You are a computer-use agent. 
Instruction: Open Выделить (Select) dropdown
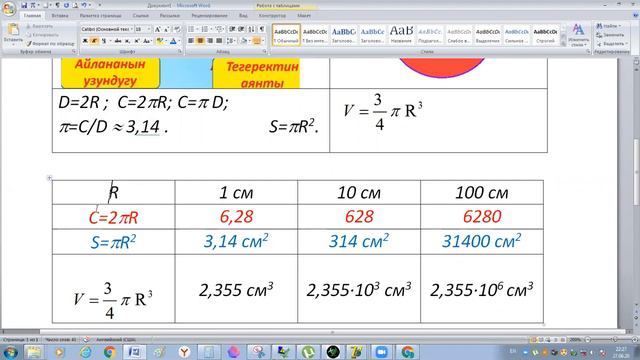[611, 43]
